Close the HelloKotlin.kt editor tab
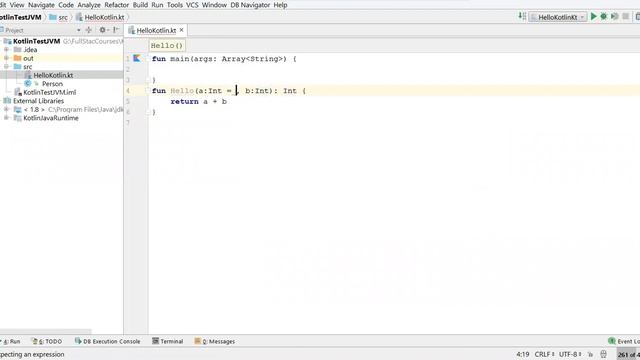Image resolution: width=640 pixels, height=360 pixels. 182,30
